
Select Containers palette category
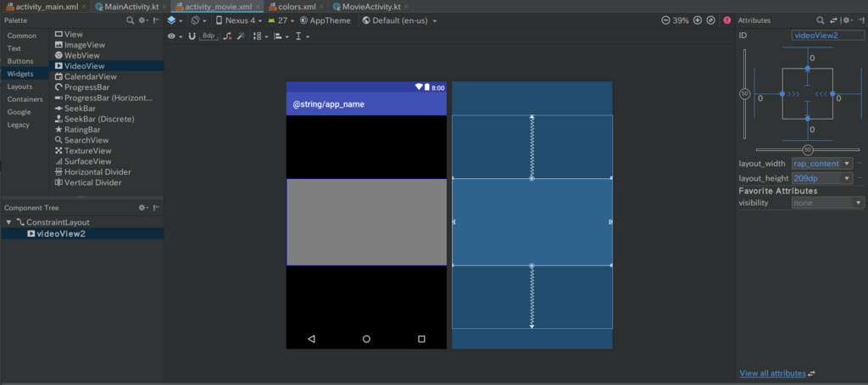(x=25, y=99)
